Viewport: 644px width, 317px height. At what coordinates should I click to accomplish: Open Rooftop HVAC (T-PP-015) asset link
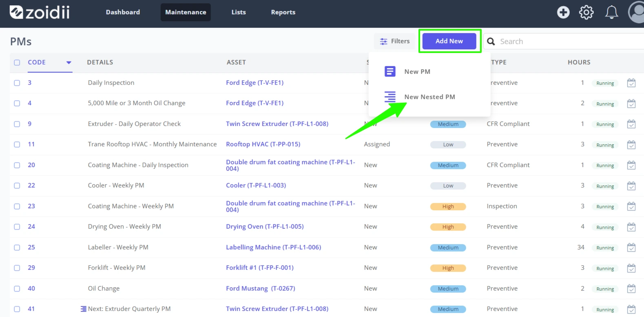pos(263,144)
